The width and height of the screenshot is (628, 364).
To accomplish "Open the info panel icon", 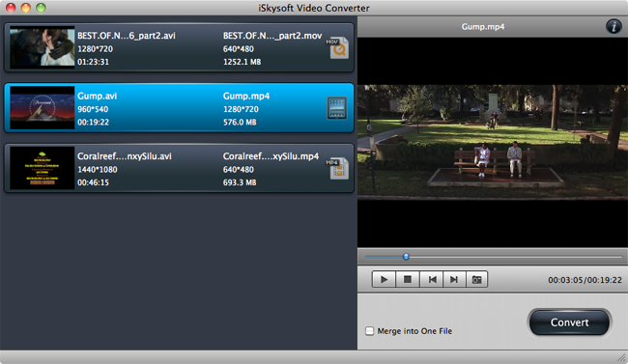I will [x=614, y=27].
